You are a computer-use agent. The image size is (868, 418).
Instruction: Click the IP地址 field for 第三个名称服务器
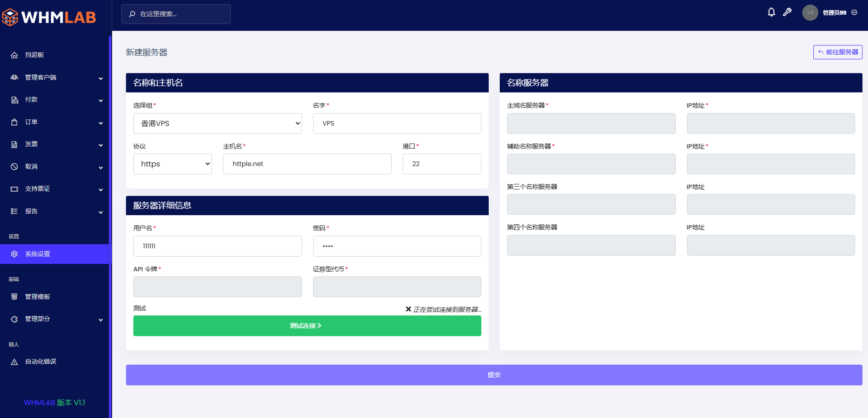[771, 204]
